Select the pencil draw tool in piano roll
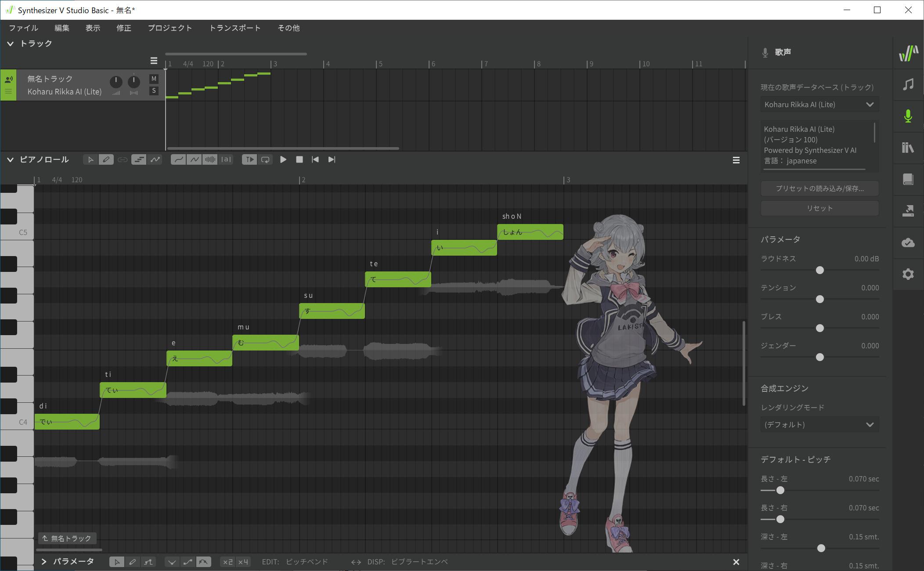Screen dimensions: 924x571 (x=106, y=159)
